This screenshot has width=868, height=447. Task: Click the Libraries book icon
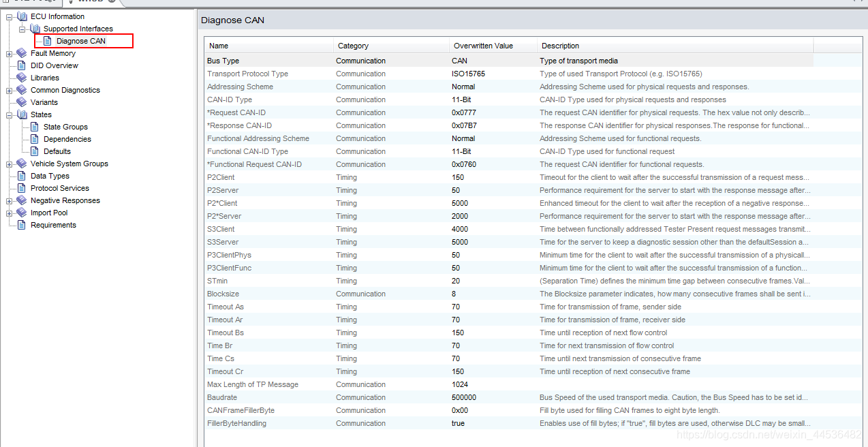coord(21,78)
